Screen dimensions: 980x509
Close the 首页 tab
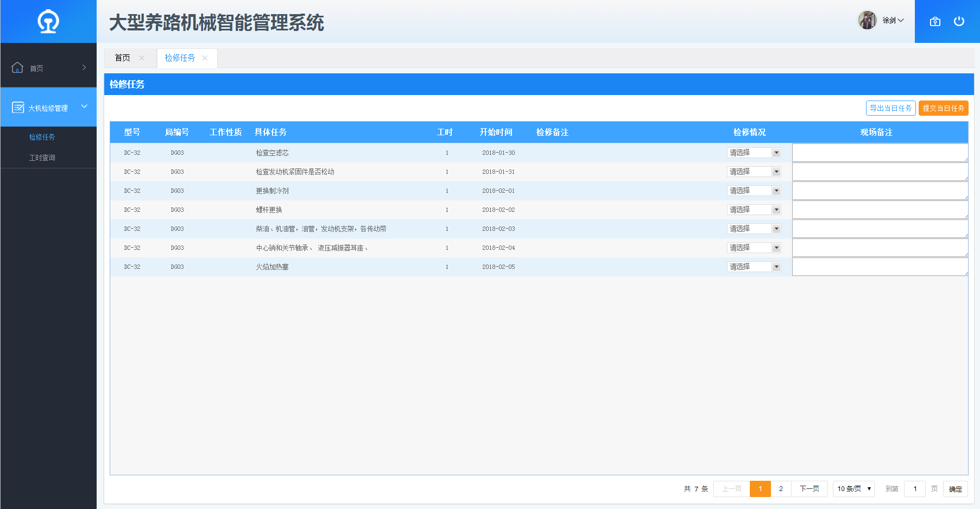coord(142,58)
